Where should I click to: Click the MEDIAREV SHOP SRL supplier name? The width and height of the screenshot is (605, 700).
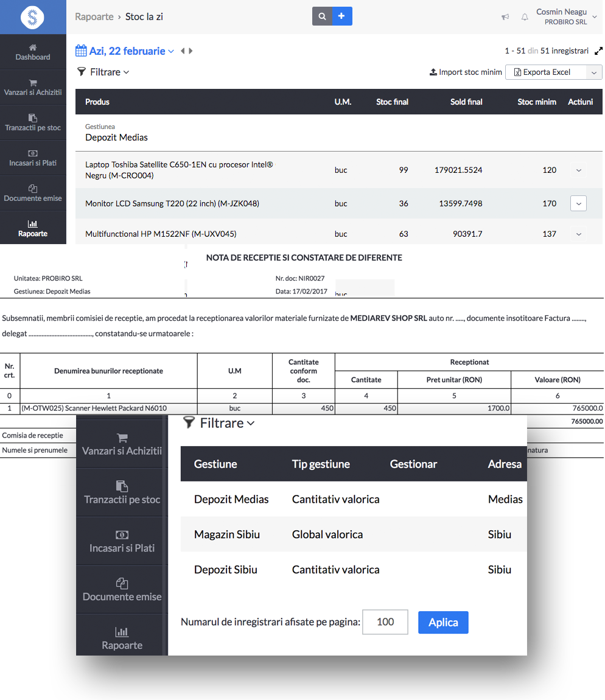pos(388,318)
